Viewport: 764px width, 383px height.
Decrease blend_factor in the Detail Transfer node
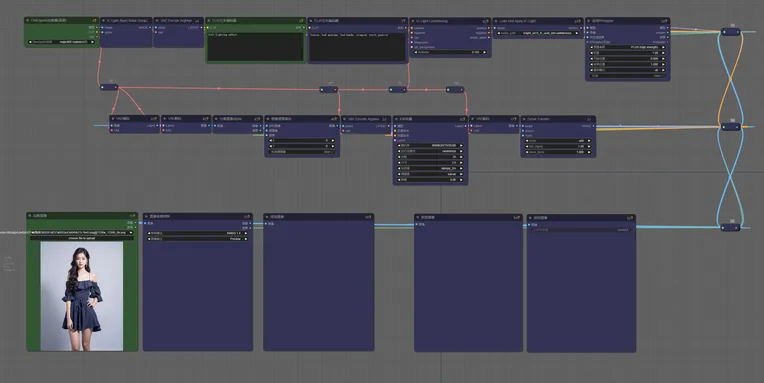click(527, 153)
